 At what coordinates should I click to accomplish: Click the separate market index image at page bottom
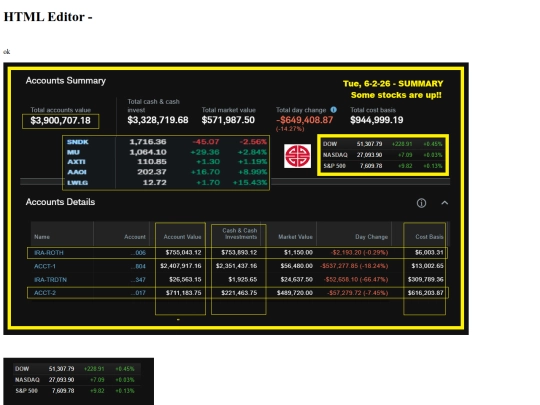(x=79, y=381)
